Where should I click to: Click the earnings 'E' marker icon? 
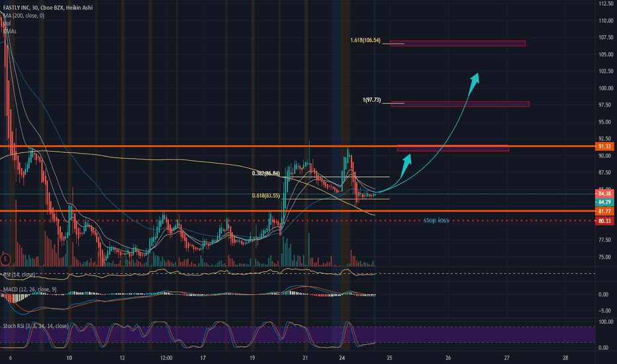[5, 259]
